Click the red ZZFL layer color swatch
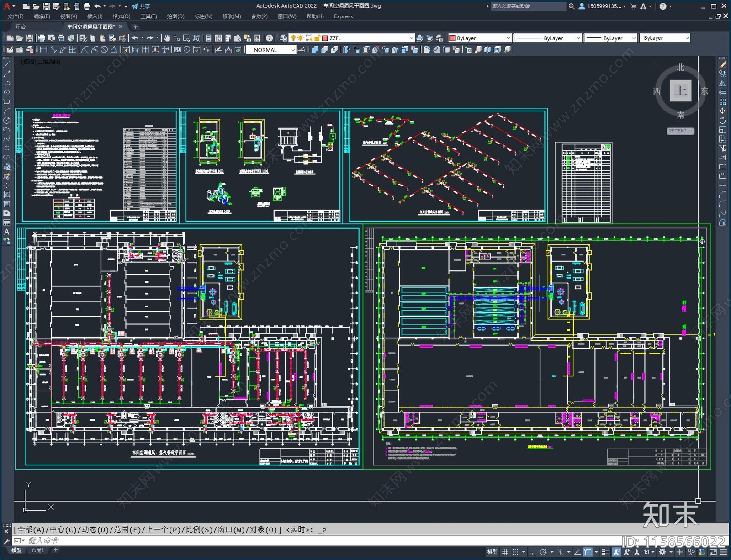The width and height of the screenshot is (731, 560). [x=325, y=38]
